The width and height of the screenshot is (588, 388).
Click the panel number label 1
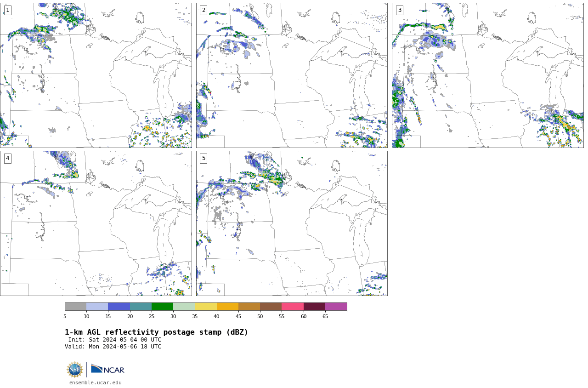tap(7, 10)
